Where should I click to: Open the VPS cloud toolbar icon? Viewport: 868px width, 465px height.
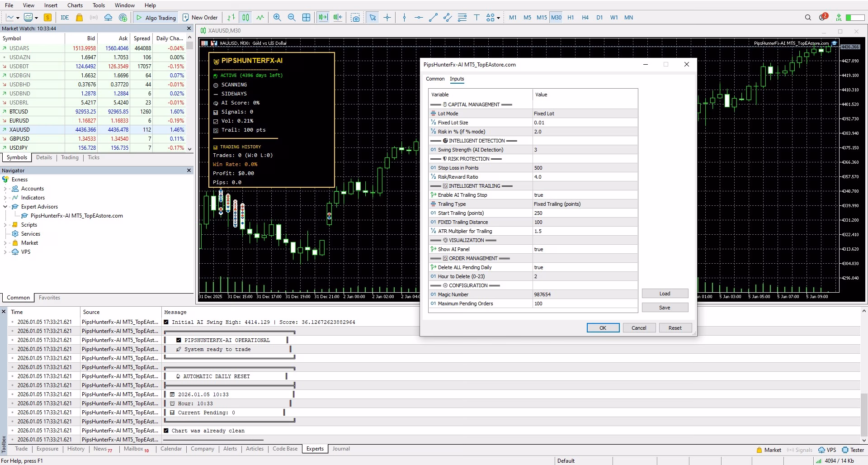tap(108, 18)
